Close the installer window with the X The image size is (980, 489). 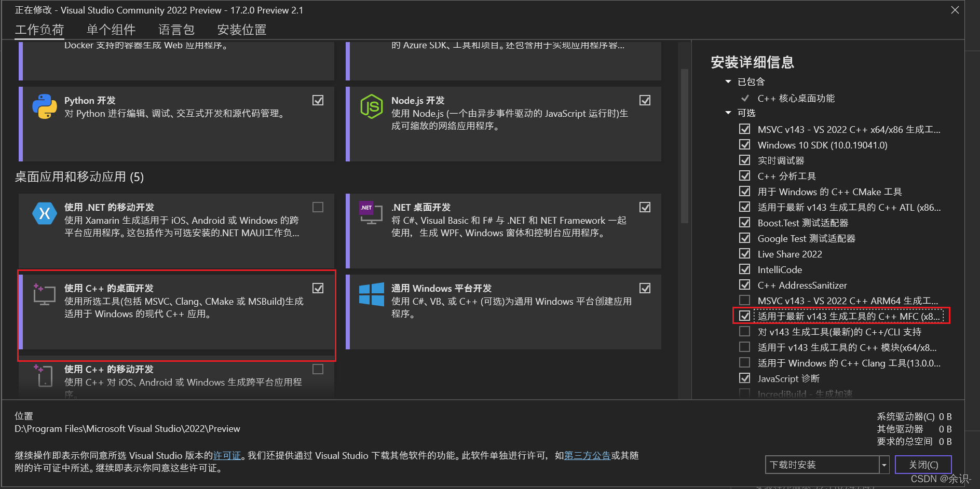[955, 10]
